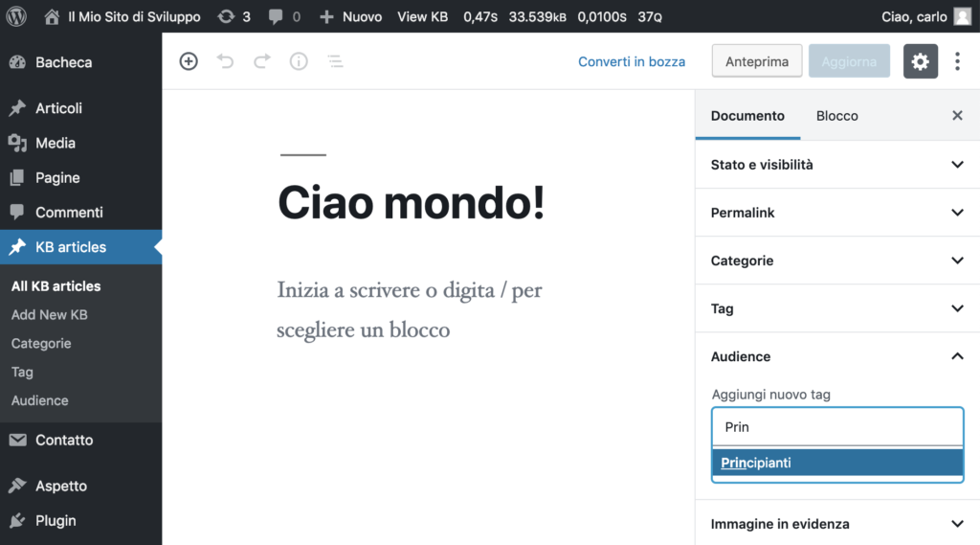The width and height of the screenshot is (980, 545).
Task: Open the WordPress logo menu
Action: coord(16,16)
